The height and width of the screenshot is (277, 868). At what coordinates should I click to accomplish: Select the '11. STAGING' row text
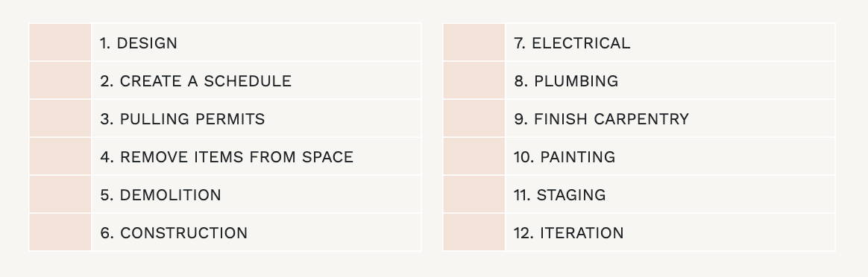560,194
